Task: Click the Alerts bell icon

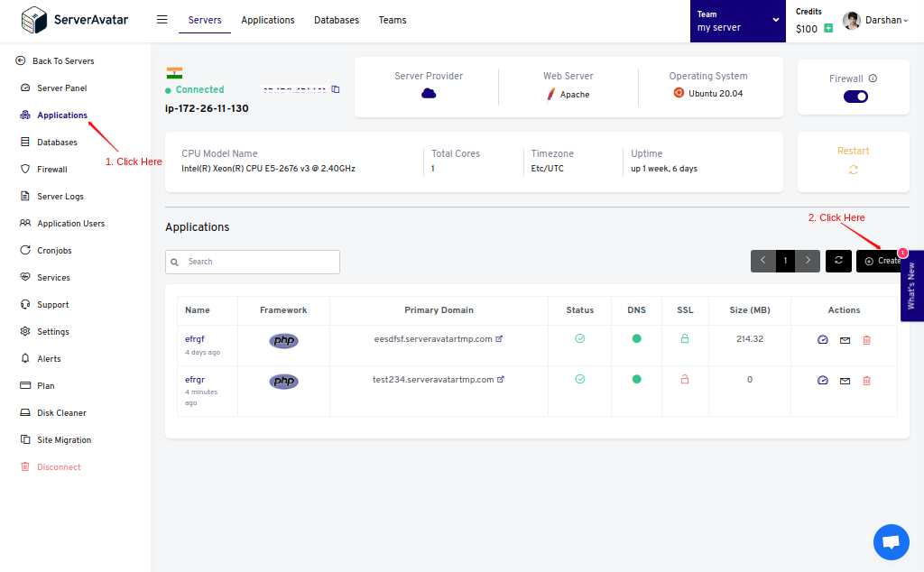Action: [x=24, y=358]
